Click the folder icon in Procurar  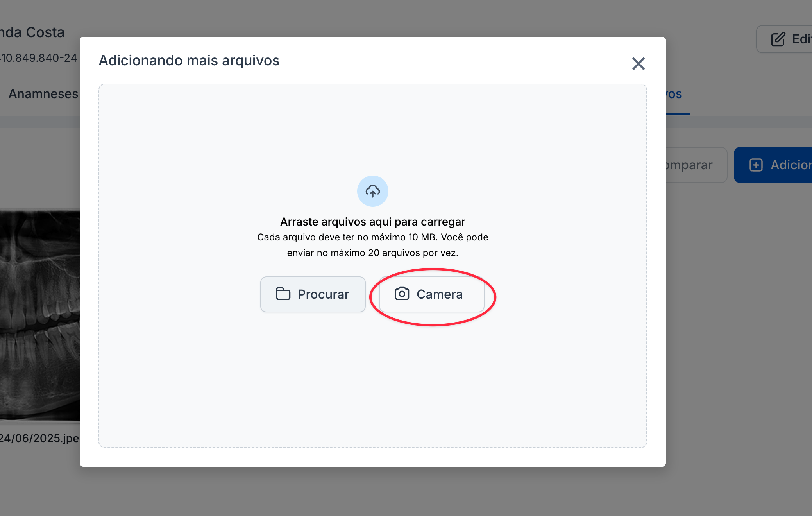(x=283, y=294)
